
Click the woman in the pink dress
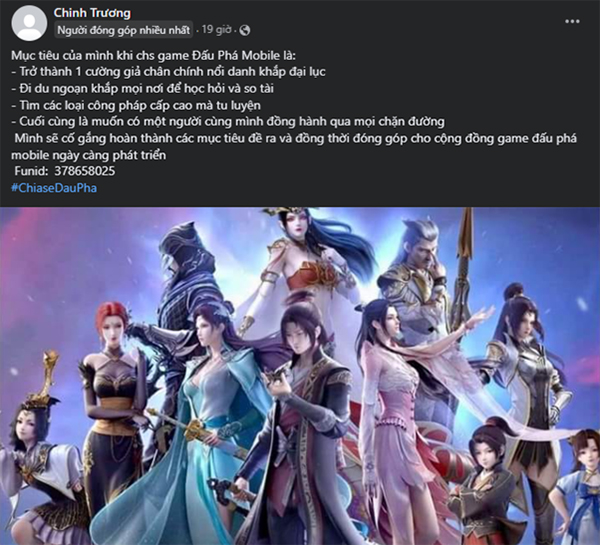398,402
